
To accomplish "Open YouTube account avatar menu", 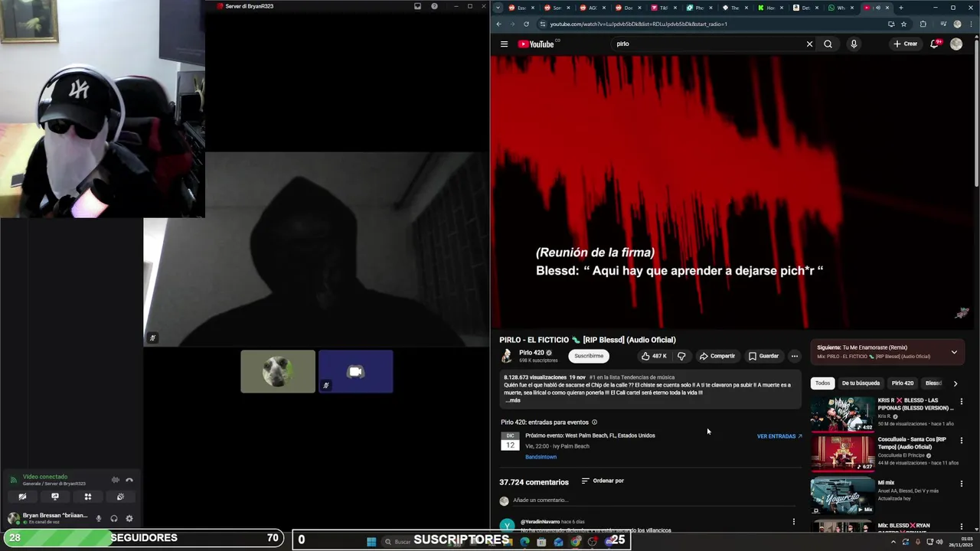I will click(956, 44).
